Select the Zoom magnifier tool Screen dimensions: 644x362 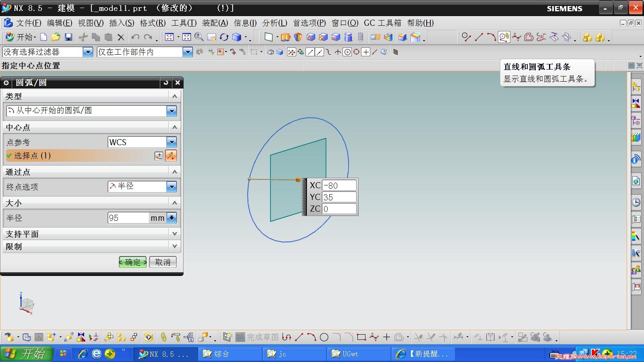point(199,37)
